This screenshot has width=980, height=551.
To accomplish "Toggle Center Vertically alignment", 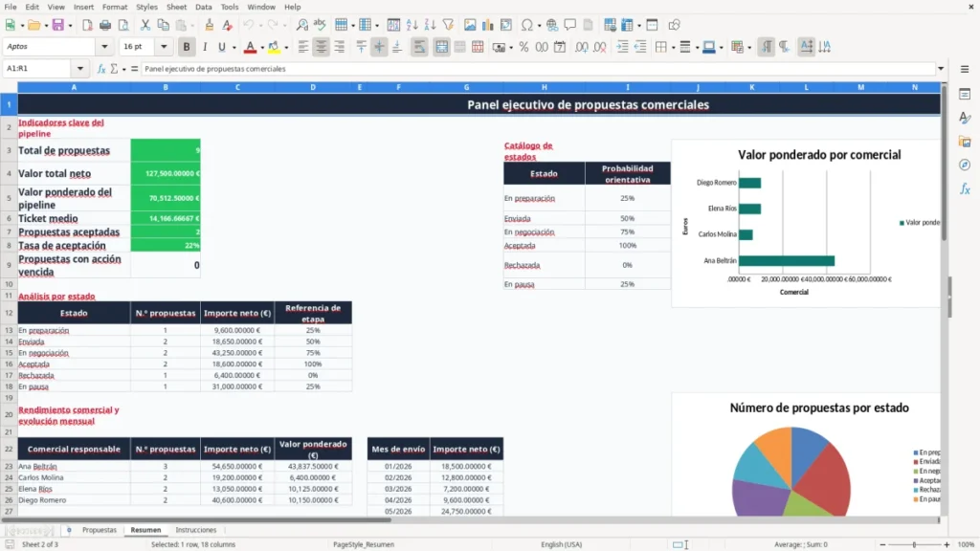I will point(379,47).
